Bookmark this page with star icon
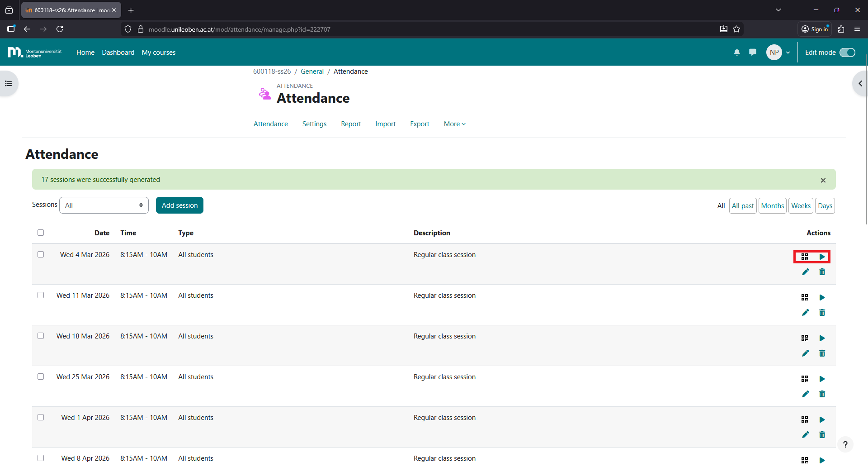The height and width of the screenshot is (467, 868). [736, 29]
